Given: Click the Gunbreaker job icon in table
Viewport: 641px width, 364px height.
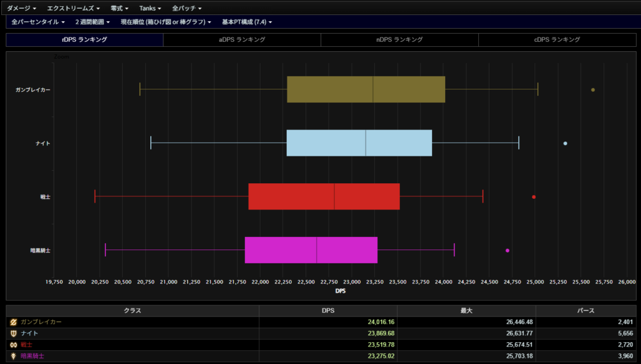Looking at the screenshot, I should pyautogui.click(x=13, y=322).
